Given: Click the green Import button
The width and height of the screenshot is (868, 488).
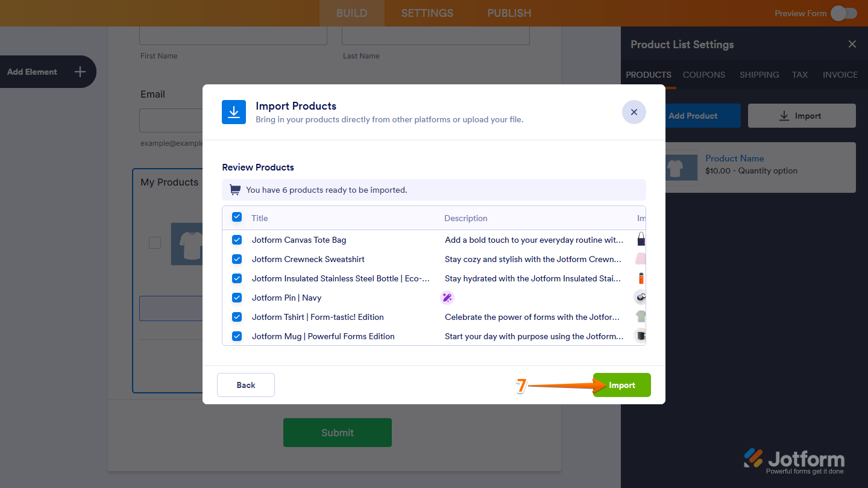Looking at the screenshot, I should (621, 384).
